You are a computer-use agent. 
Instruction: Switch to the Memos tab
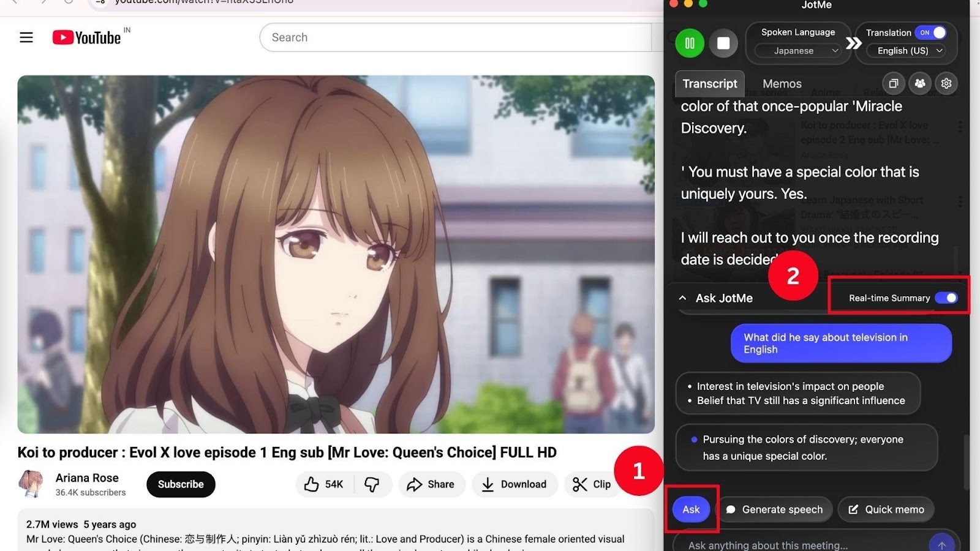pyautogui.click(x=782, y=83)
